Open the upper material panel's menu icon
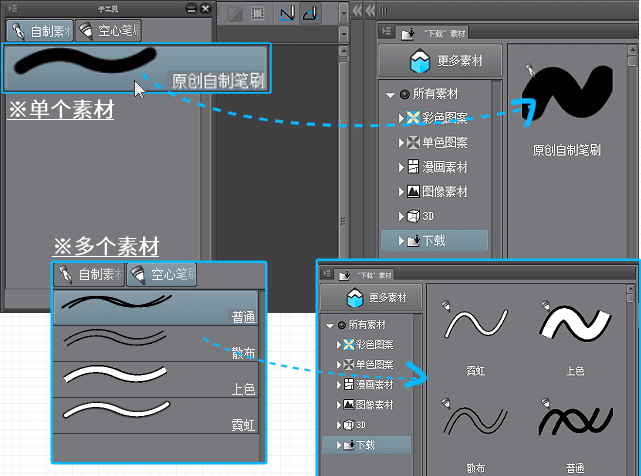 (x=386, y=32)
